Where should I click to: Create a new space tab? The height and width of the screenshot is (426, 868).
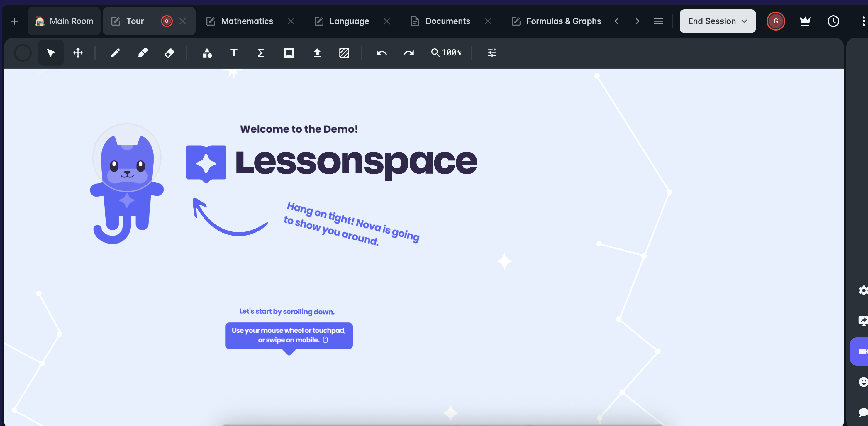point(14,21)
